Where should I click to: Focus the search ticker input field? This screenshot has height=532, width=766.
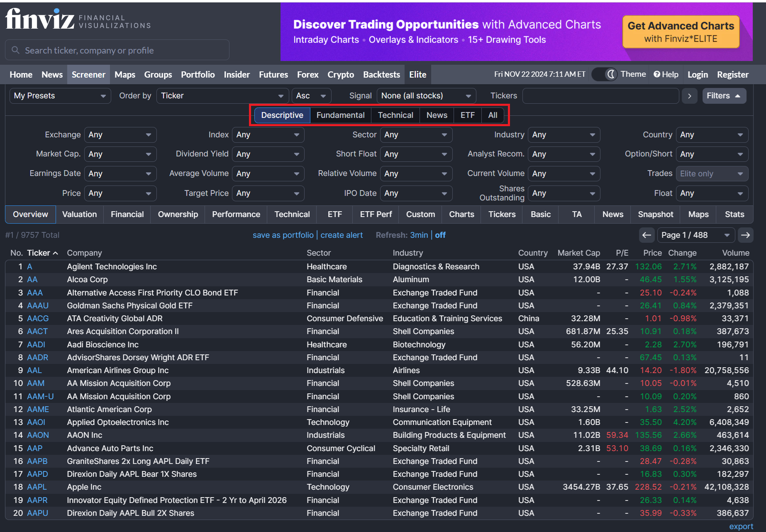click(117, 50)
